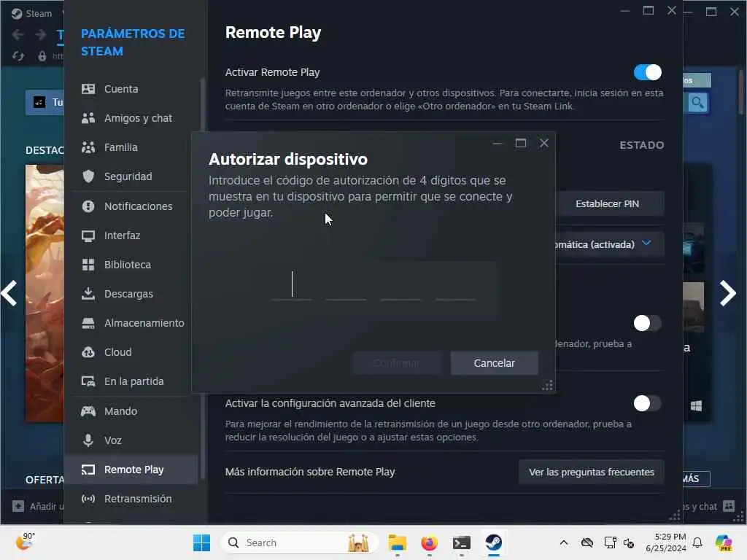The image size is (747, 560).
Task: Click the En la partida overlay icon
Action: click(88, 381)
